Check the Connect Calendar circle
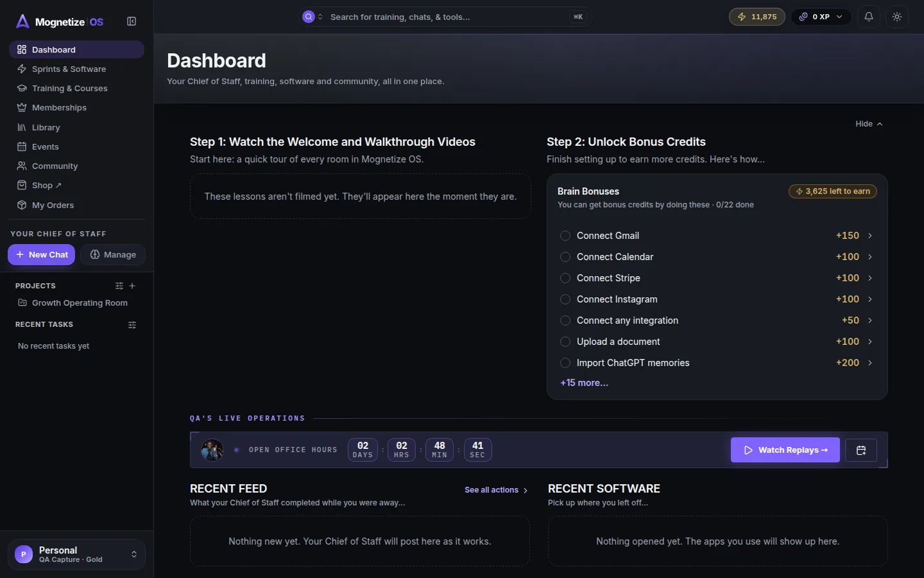924x578 pixels. (x=565, y=257)
